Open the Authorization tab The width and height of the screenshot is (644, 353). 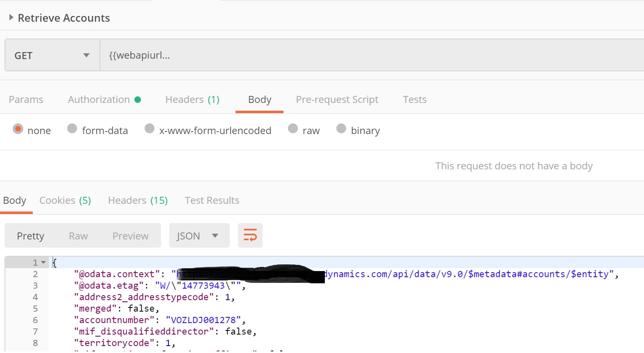(99, 100)
